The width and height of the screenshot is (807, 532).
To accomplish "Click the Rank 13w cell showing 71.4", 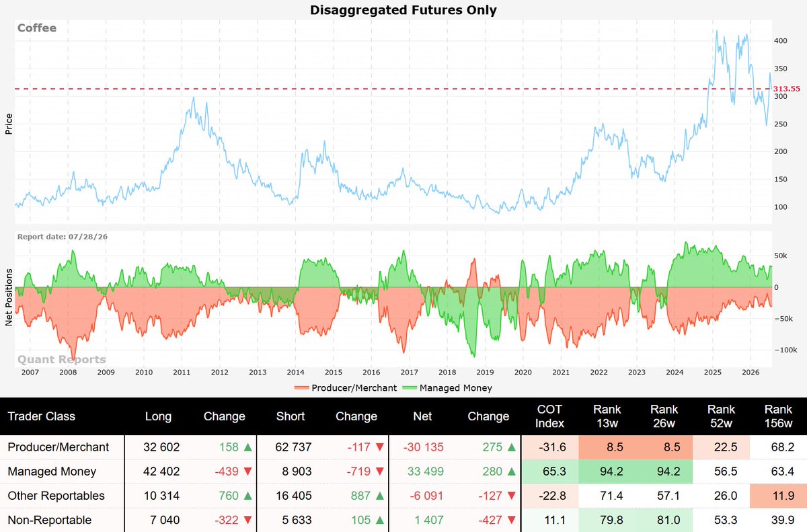I will click(x=607, y=496).
